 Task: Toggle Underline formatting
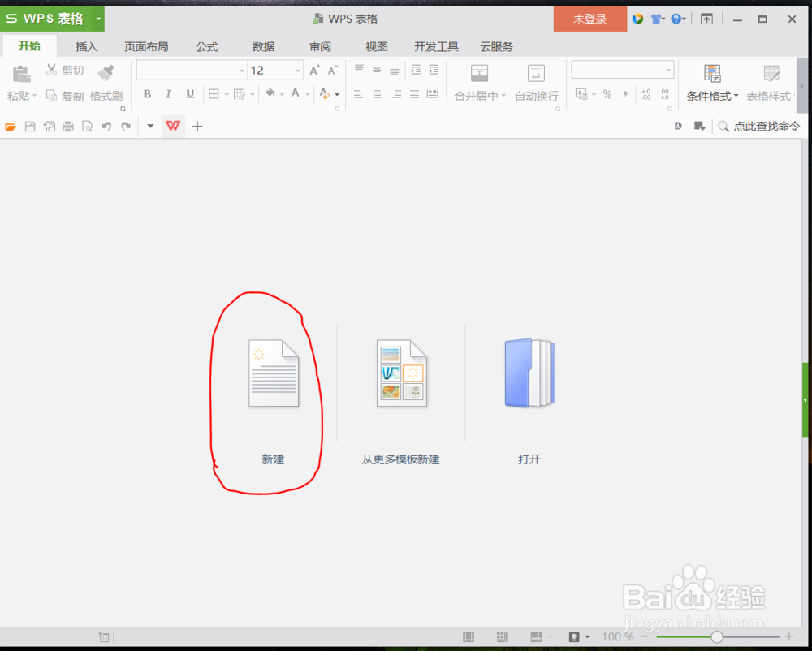[x=190, y=94]
